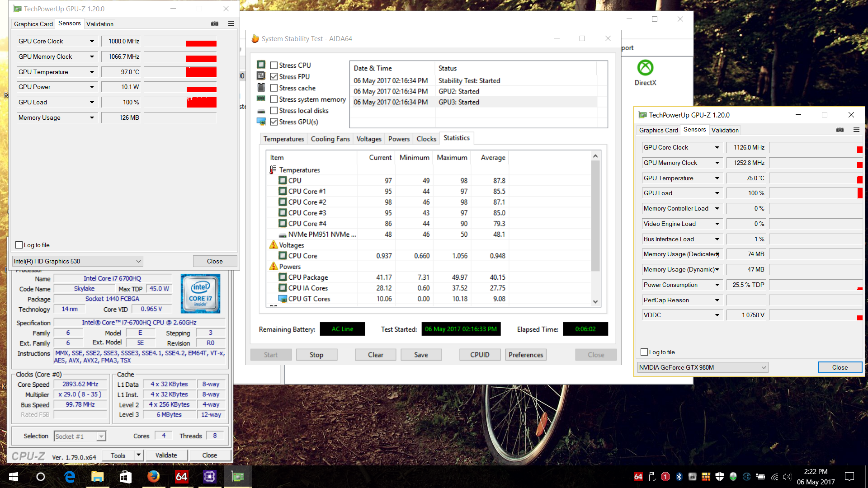Click the Stress GPU(s) monitor icon
This screenshot has height=488, width=868.
(x=261, y=122)
